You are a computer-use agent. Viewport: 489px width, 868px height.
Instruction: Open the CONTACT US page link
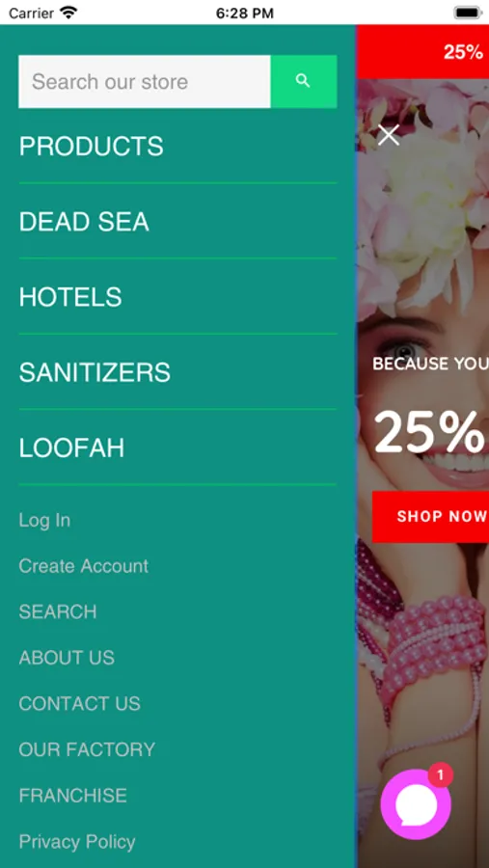click(x=80, y=704)
